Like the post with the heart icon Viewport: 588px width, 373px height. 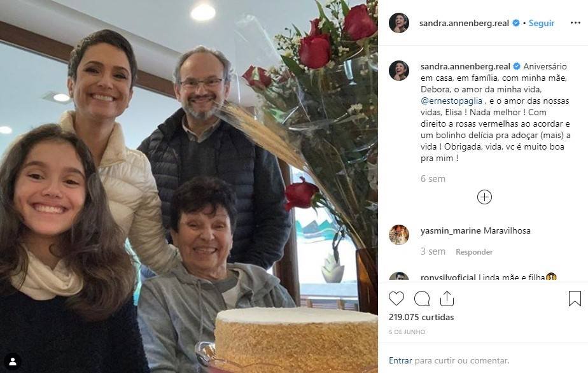pyautogui.click(x=396, y=299)
